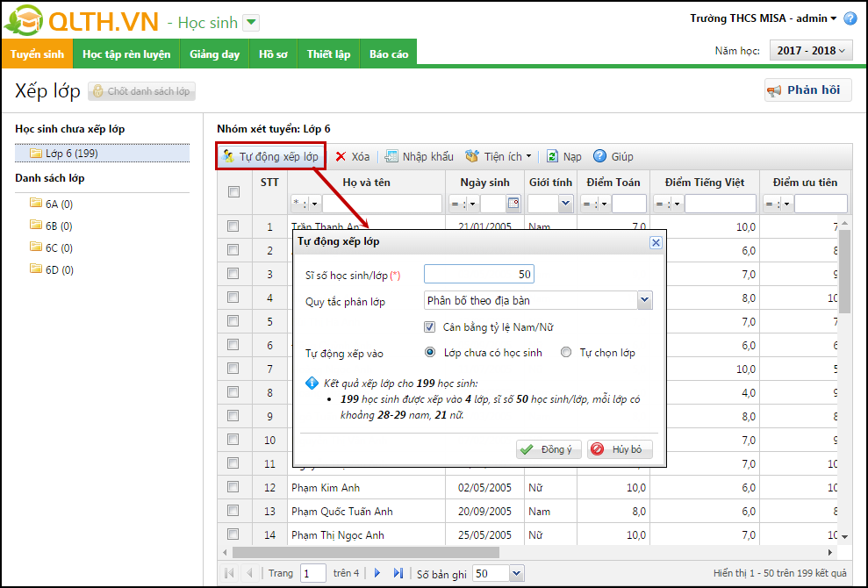Click the Phản hồi feedback button
The image size is (868, 588).
(x=807, y=90)
